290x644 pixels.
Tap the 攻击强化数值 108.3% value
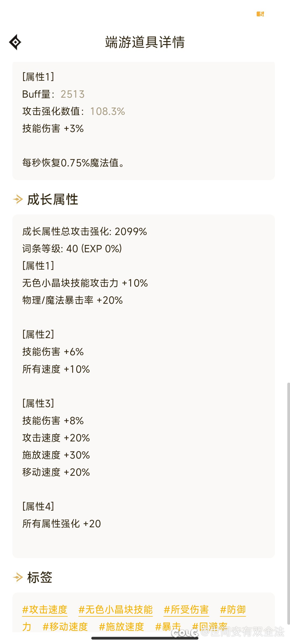(x=107, y=111)
